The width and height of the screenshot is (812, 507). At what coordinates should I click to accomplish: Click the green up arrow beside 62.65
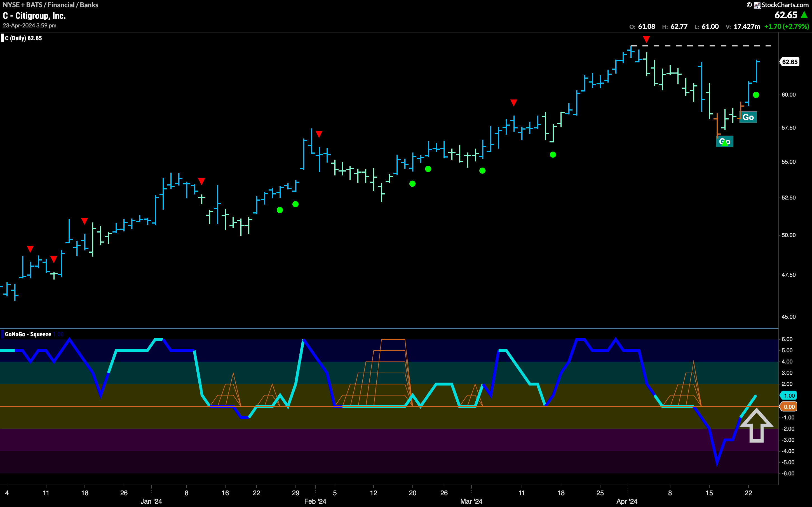click(804, 15)
